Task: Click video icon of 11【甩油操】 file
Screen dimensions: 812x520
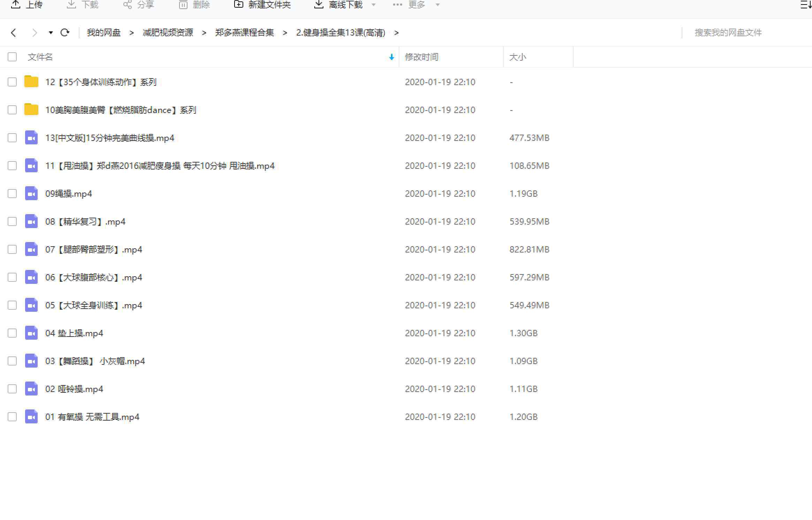Action: coord(31,165)
